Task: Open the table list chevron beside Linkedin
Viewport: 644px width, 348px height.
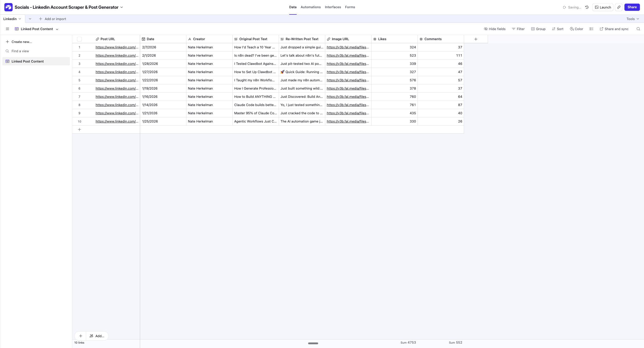Action: 30,19
